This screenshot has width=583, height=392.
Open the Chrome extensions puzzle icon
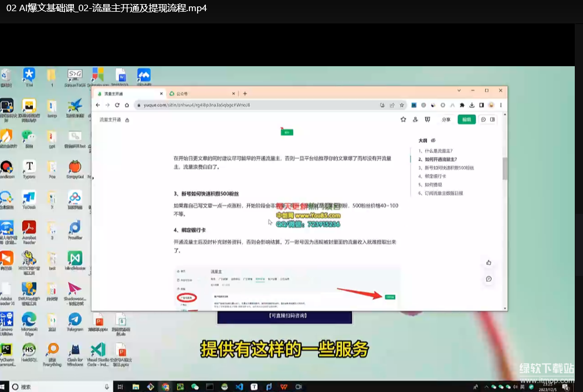(x=462, y=105)
